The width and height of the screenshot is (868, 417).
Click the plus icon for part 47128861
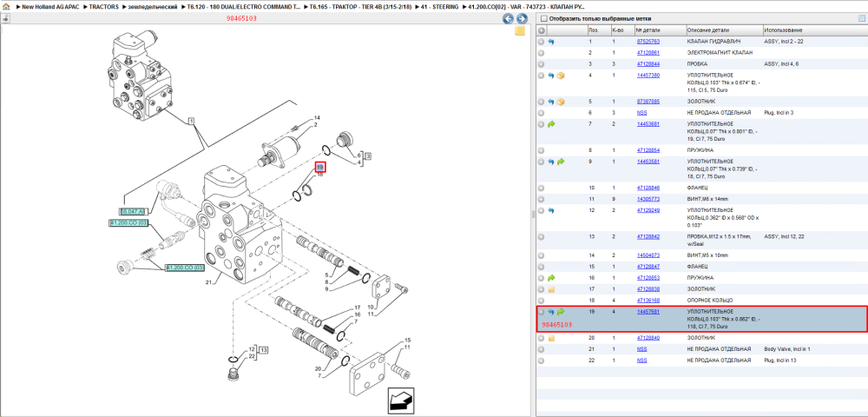coord(542,53)
